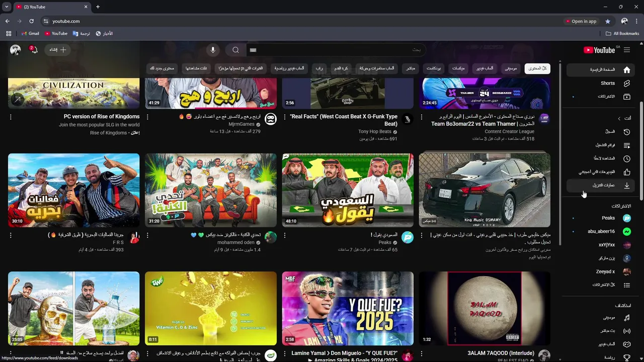Screen dimensions: 644x362
Task: Open 'PC version of Rise of Kingdoms' title link
Action: click(x=102, y=117)
